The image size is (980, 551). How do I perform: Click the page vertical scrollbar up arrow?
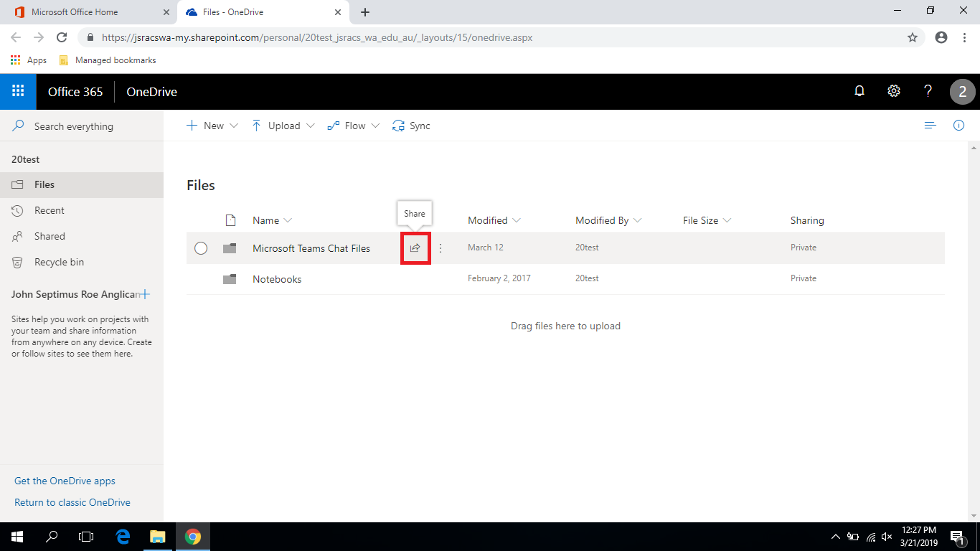coord(974,148)
